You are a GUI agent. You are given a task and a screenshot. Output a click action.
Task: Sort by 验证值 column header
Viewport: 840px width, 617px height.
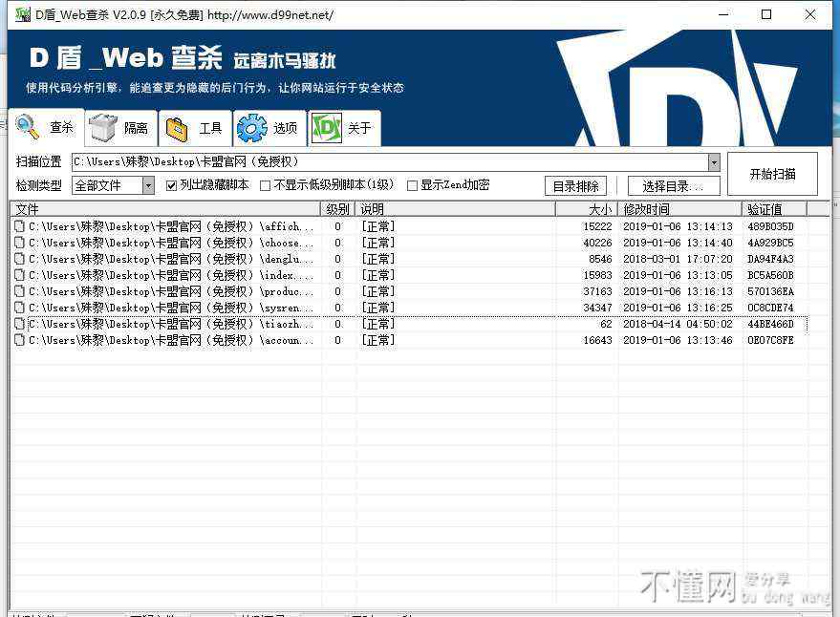pyautogui.click(x=774, y=209)
